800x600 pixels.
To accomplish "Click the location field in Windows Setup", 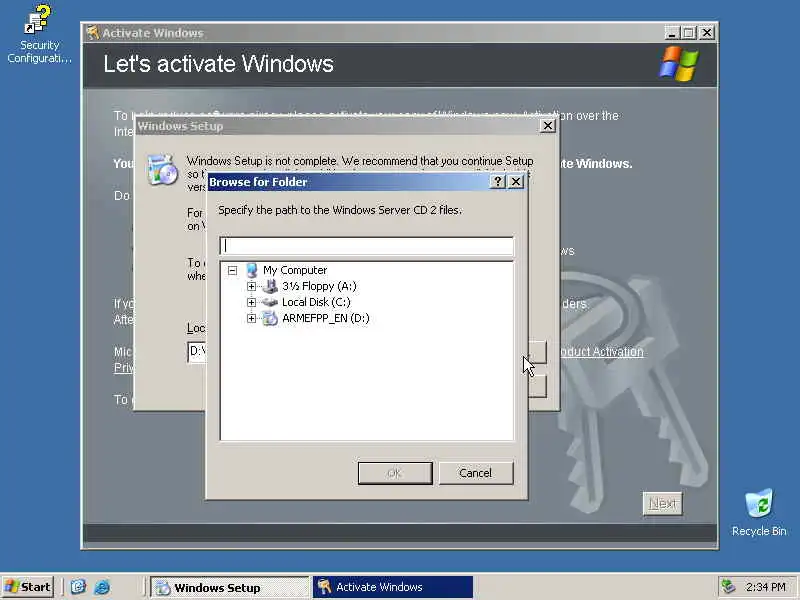I will pos(197,351).
